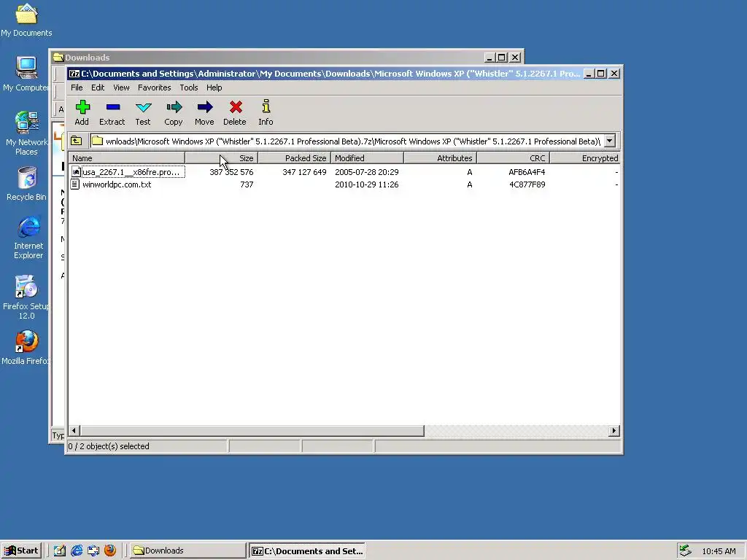Click Show Desktop quick launch icon

(60, 551)
